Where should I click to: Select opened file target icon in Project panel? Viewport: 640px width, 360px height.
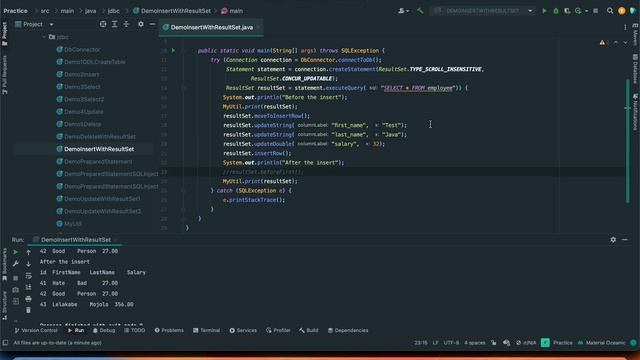pos(103,24)
